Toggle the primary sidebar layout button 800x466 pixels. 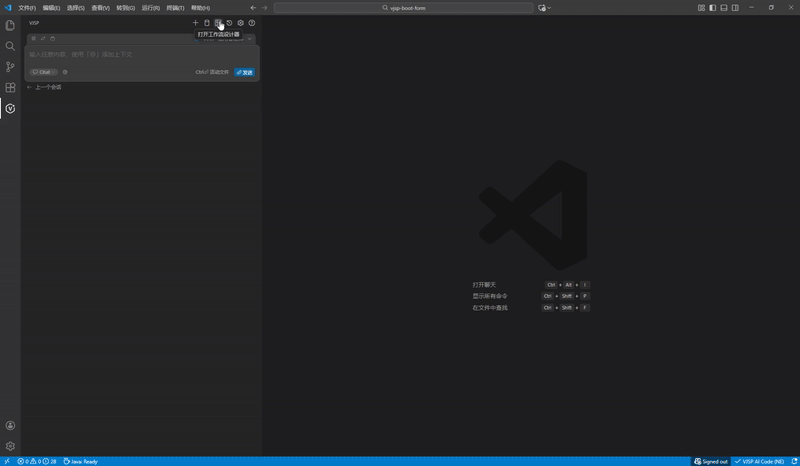click(x=713, y=7)
